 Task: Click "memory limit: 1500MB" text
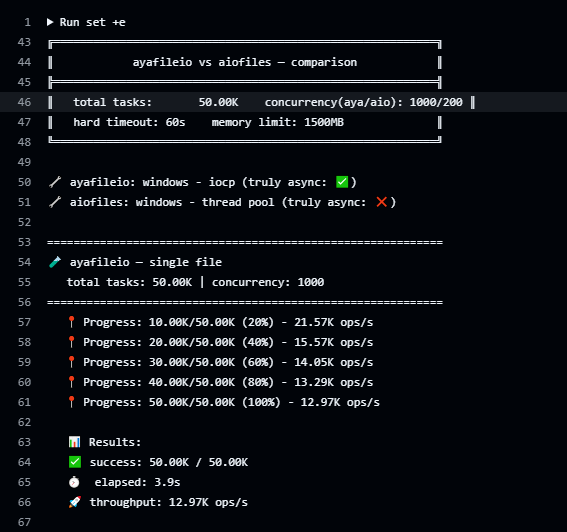(x=278, y=123)
